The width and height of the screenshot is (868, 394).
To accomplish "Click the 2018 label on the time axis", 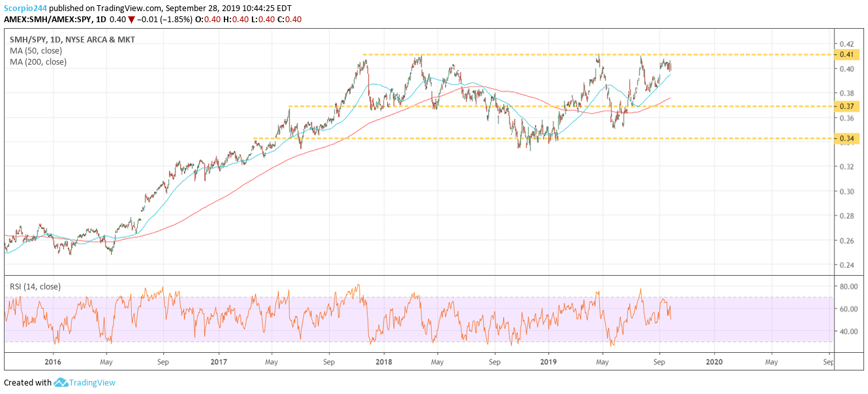I will [x=384, y=361].
